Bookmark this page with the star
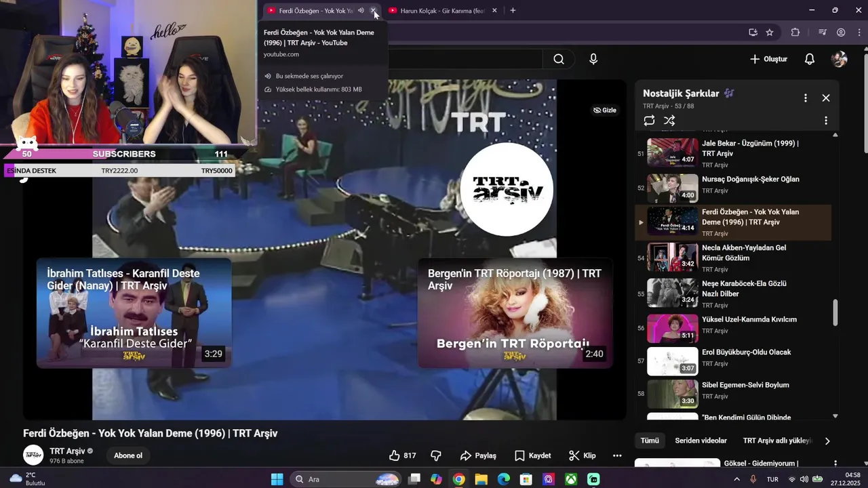The height and width of the screenshot is (488, 868). 770,32
